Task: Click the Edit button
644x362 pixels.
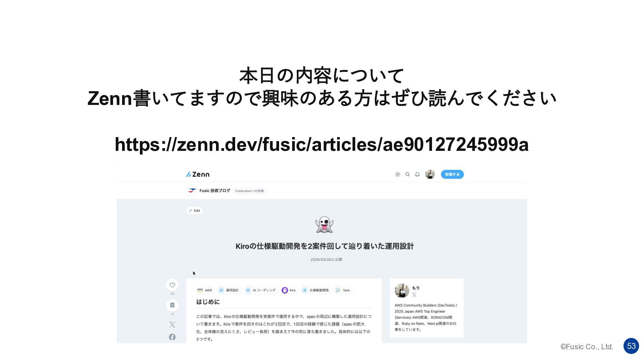Action: [x=195, y=210]
